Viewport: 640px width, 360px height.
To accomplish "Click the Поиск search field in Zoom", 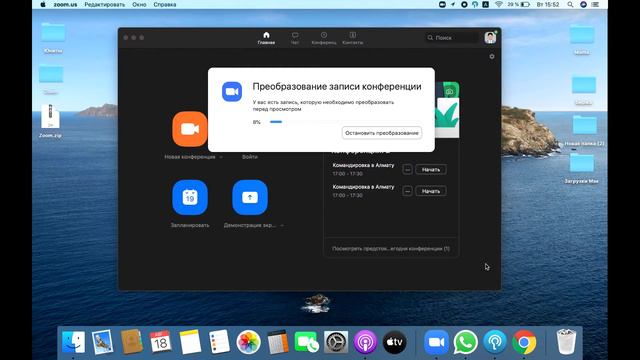I will pos(452,38).
